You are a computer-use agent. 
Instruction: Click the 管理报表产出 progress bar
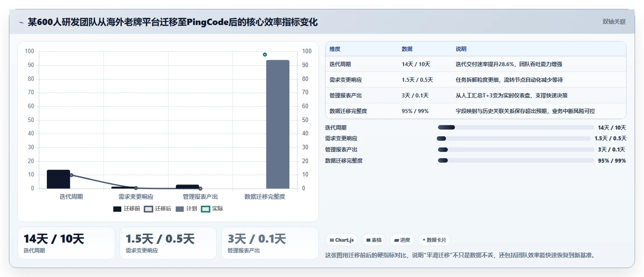click(x=516, y=150)
